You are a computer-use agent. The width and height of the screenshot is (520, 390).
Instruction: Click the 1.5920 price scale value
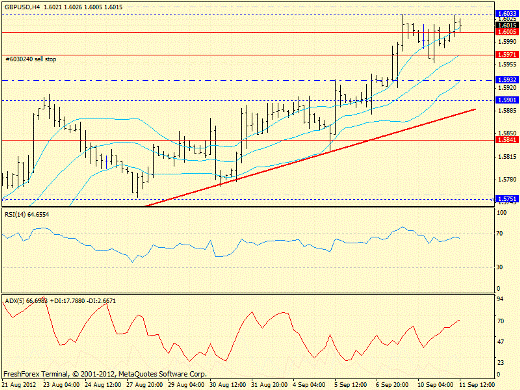507,88
